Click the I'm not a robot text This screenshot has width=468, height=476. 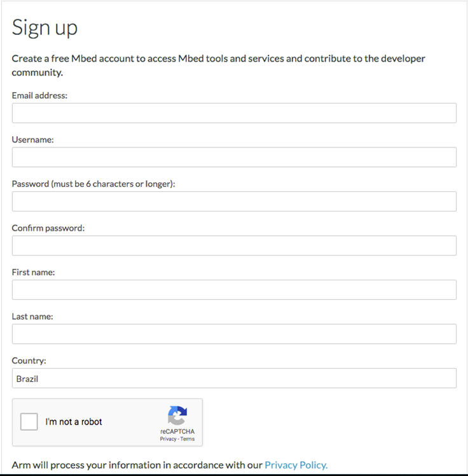click(74, 422)
